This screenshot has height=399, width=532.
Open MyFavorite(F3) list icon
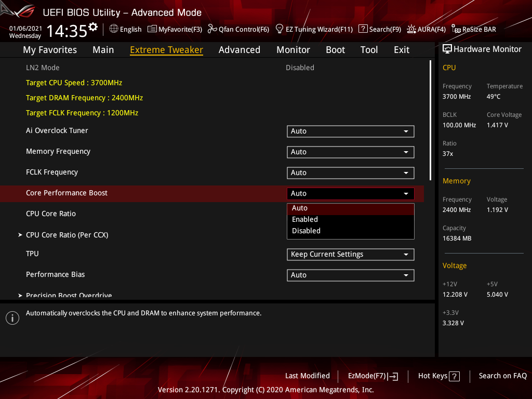[152, 29]
